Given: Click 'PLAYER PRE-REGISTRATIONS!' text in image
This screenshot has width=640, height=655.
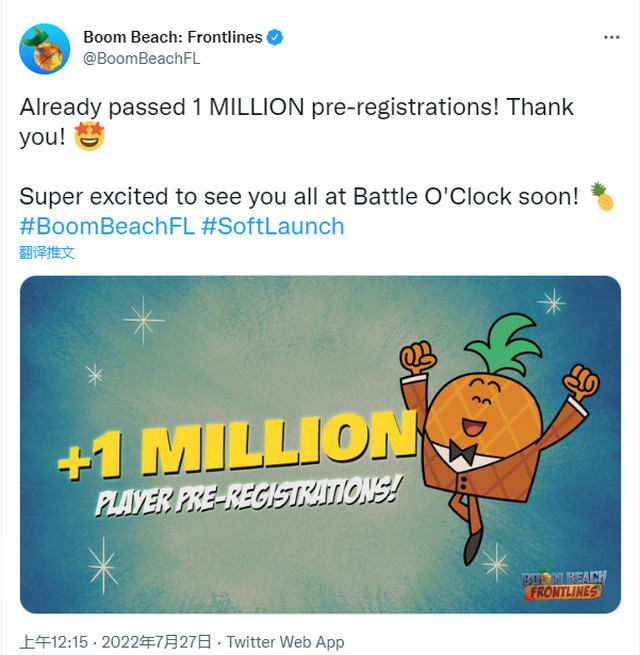Looking at the screenshot, I should click(x=248, y=495).
